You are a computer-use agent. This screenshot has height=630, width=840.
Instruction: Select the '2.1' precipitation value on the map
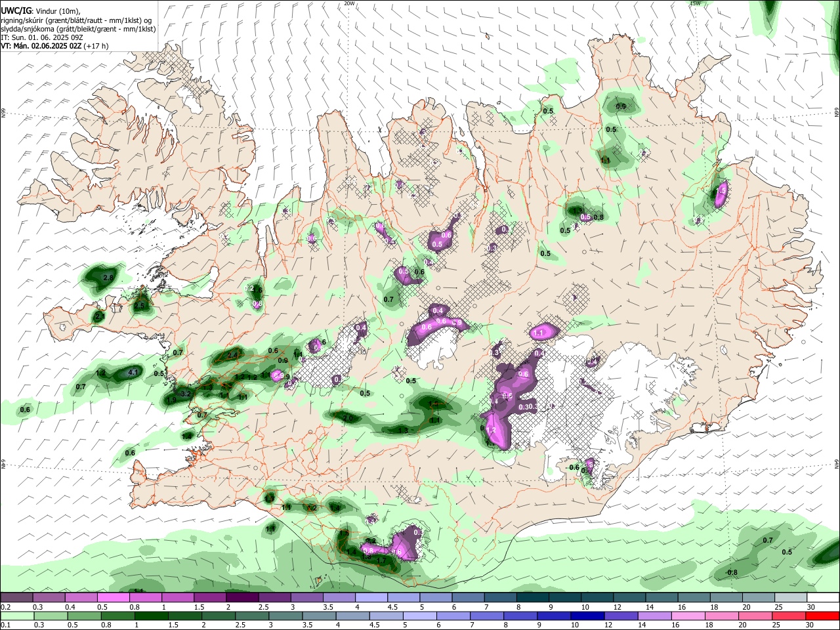click(x=100, y=316)
